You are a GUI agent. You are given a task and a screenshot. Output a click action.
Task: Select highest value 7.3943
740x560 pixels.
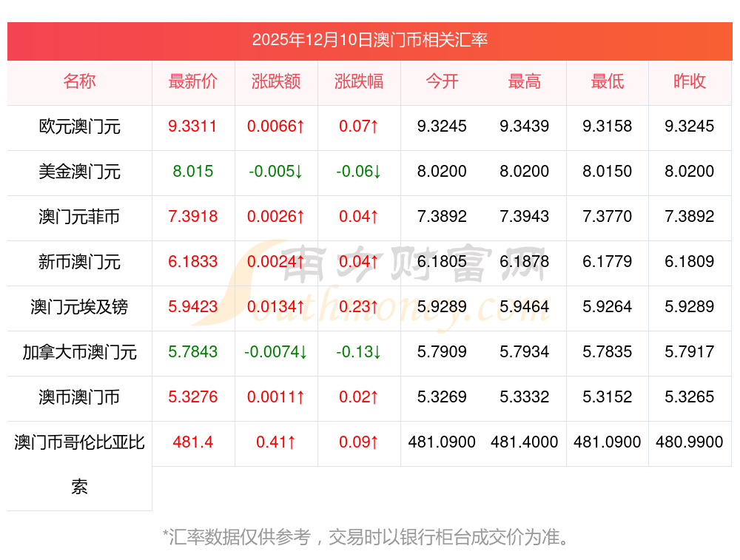(x=525, y=217)
